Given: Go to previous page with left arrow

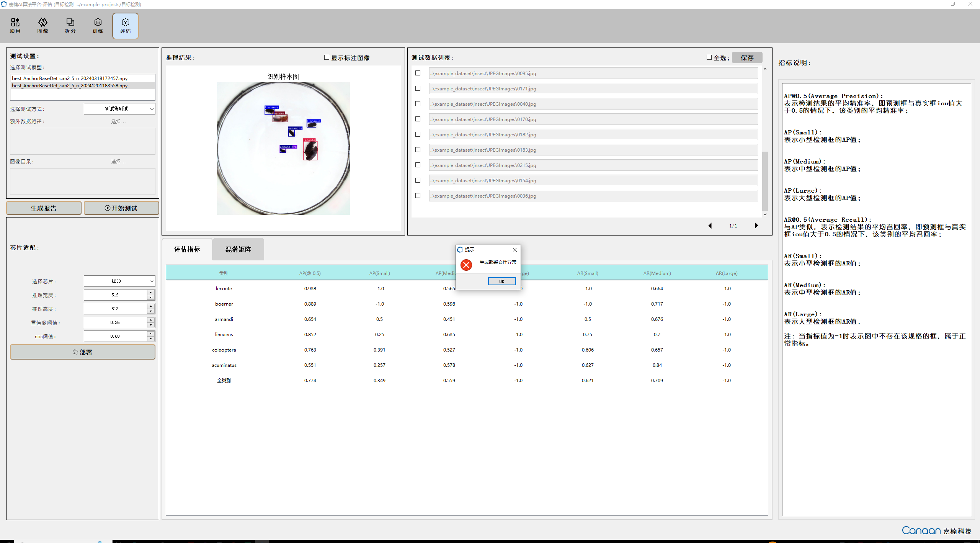Looking at the screenshot, I should click(710, 226).
